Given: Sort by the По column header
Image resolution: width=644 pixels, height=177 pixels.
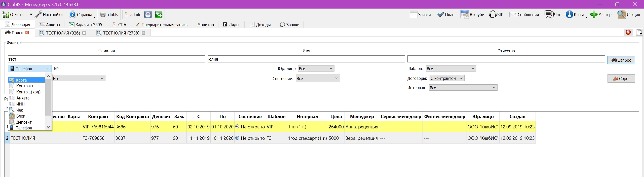Looking at the screenshot, I should pyautogui.click(x=222, y=116).
